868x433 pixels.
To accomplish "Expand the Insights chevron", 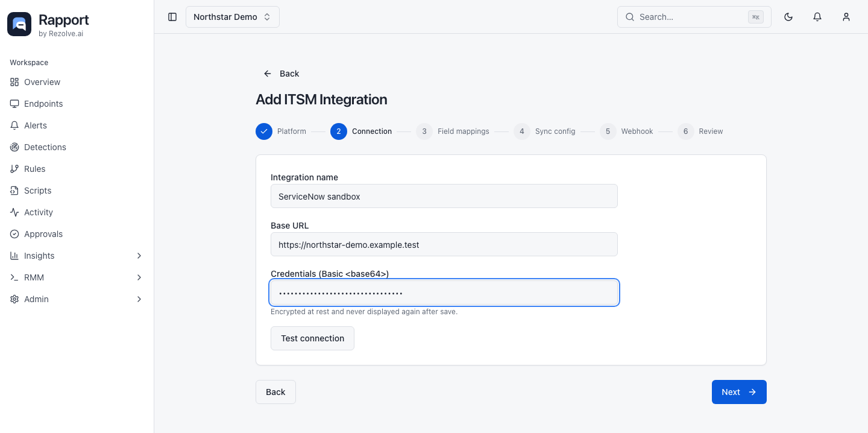I will [x=139, y=256].
